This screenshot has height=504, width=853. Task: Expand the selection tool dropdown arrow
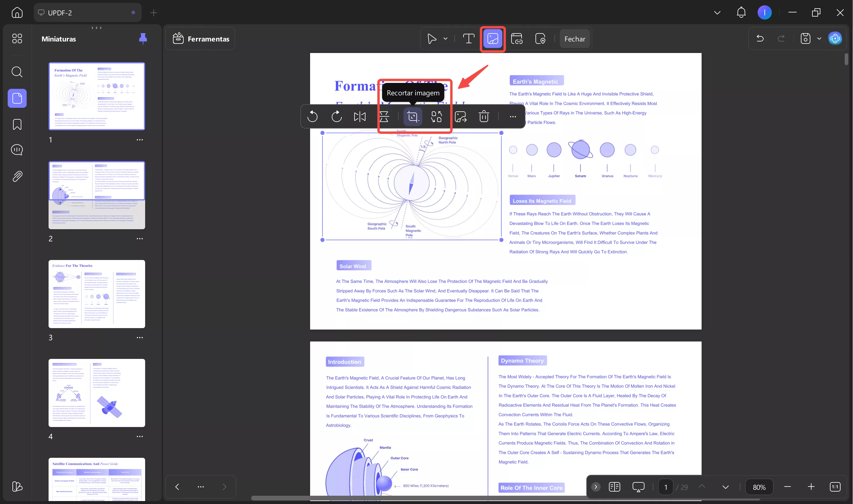[x=445, y=39]
